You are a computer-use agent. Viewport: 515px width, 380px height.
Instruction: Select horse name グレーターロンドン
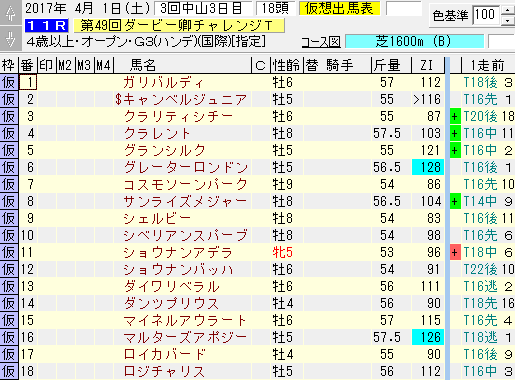tap(186, 167)
